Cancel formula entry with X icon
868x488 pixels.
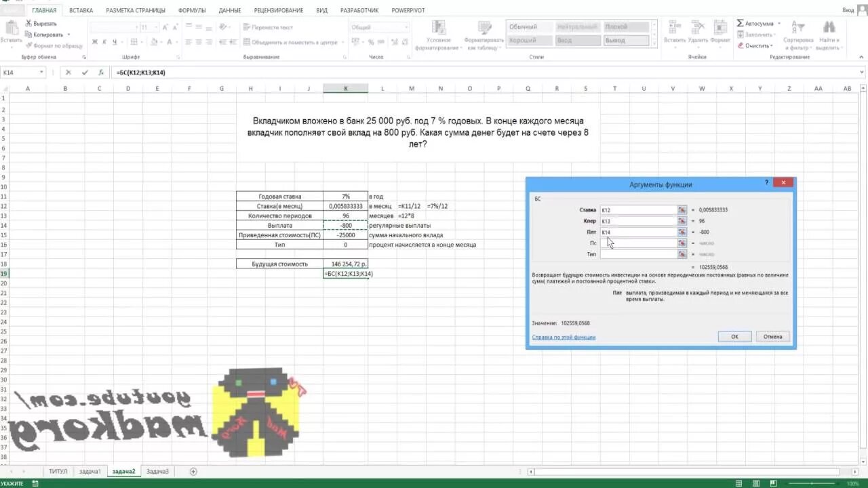tap(68, 73)
